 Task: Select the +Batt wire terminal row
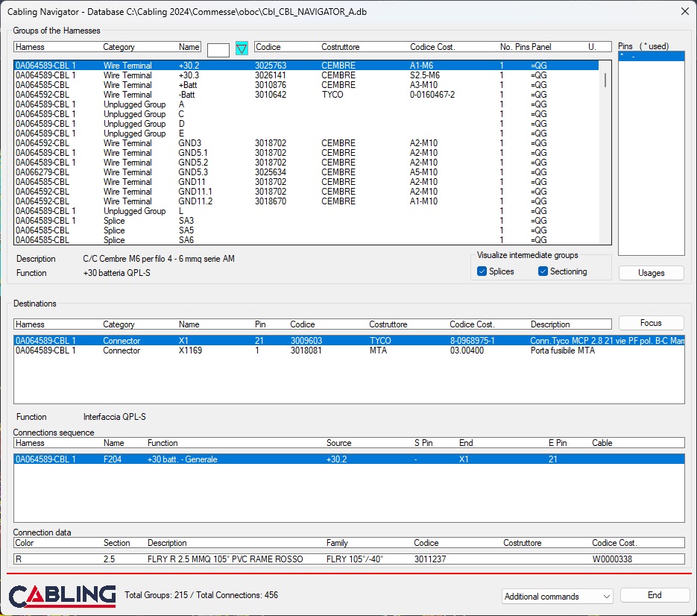click(306, 85)
